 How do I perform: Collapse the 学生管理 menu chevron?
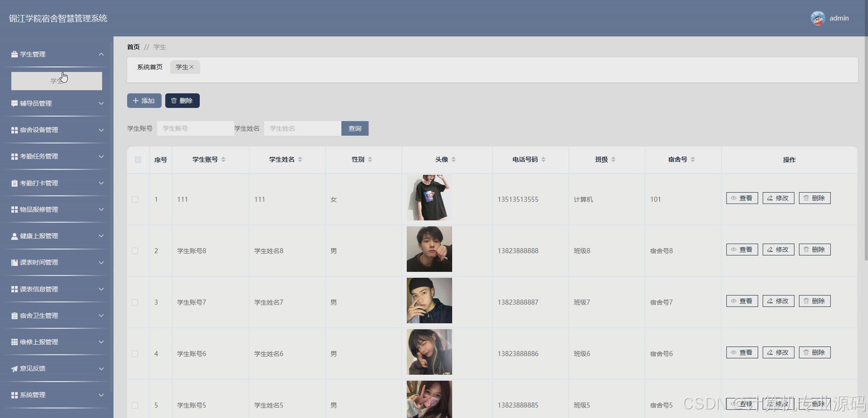pyautogui.click(x=101, y=54)
